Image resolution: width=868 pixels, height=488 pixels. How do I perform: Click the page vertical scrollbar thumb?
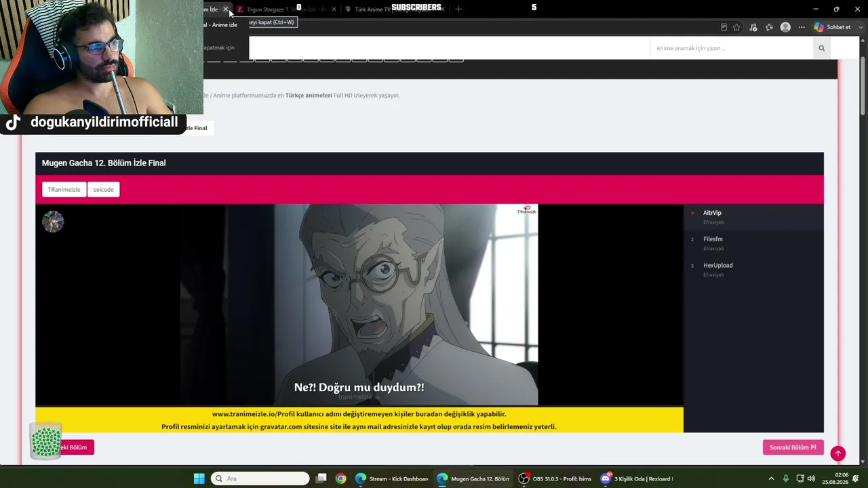point(863,87)
